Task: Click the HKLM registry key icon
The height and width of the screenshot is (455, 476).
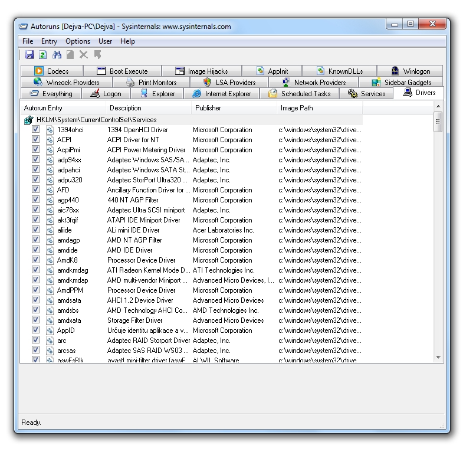Action: pos(28,120)
